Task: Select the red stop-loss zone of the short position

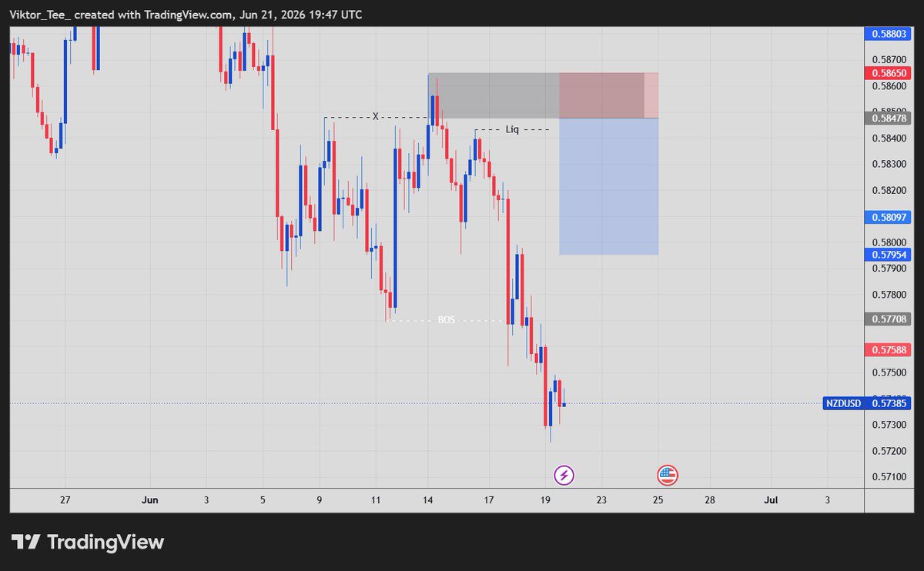Action: [x=608, y=95]
